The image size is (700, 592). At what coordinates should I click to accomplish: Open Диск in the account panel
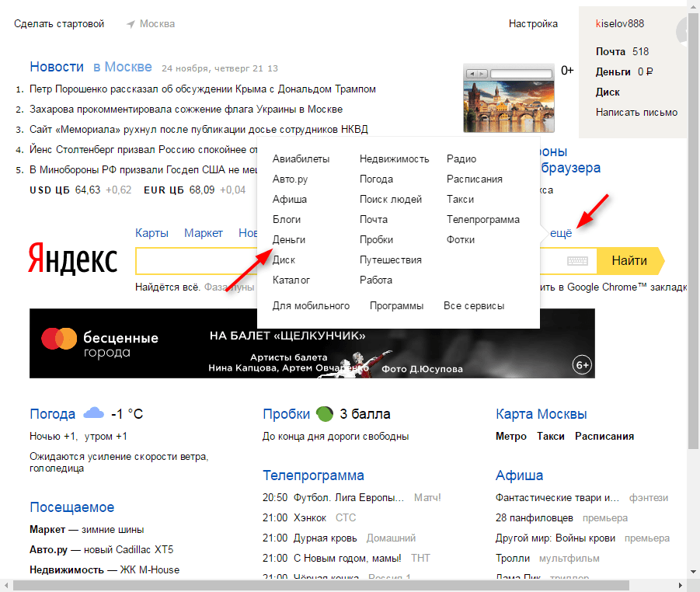[608, 92]
